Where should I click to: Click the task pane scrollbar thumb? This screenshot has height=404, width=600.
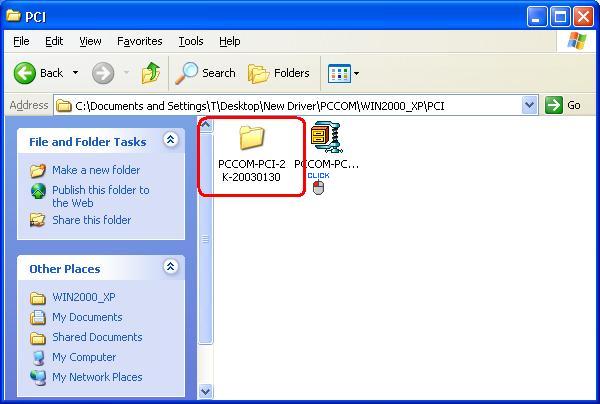click(205, 239)
